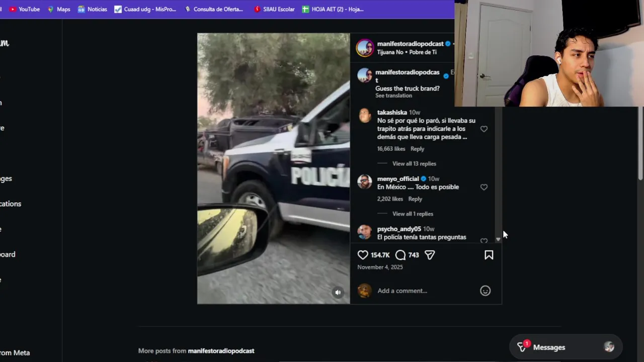The image size is (644, 362).
Task: Like takashiska's comment
Action: tap(484, 129)
